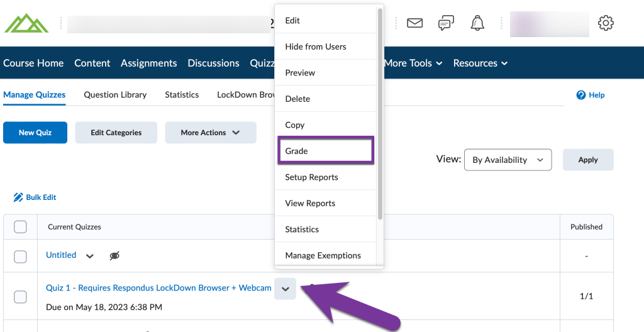The height and width of the screenshot is (332, 644).
Task: Click the Due on May 18, 2023 text
Action: [x=104, y=307]
